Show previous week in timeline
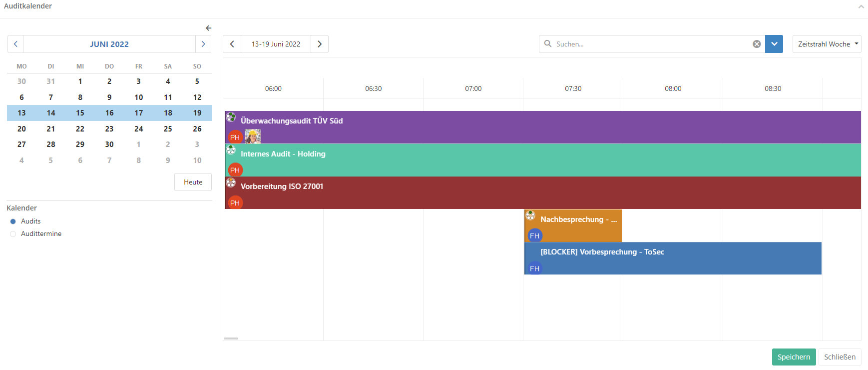The width and height of the screenshot is (868, 370). (x=232, y=44)
